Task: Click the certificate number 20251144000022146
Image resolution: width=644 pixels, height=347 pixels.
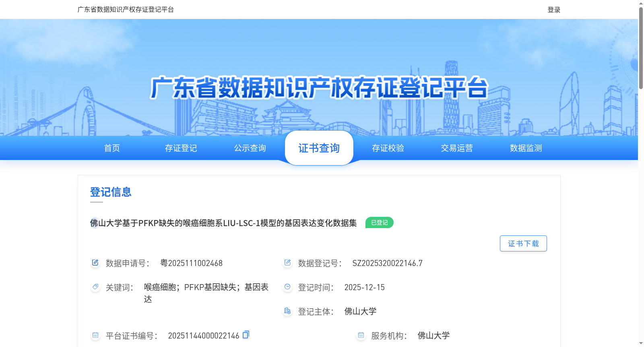Action: (x=204, y=336)
